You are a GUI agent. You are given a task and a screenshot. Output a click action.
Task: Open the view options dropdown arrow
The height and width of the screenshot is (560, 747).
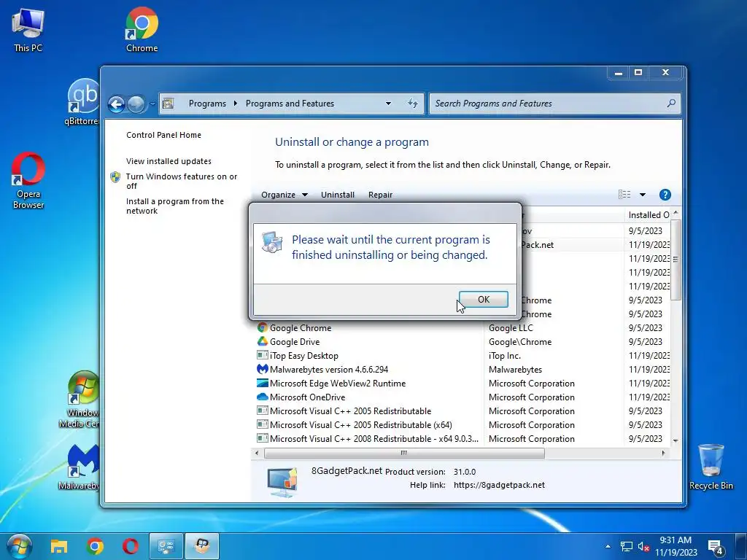click(643, 194)
